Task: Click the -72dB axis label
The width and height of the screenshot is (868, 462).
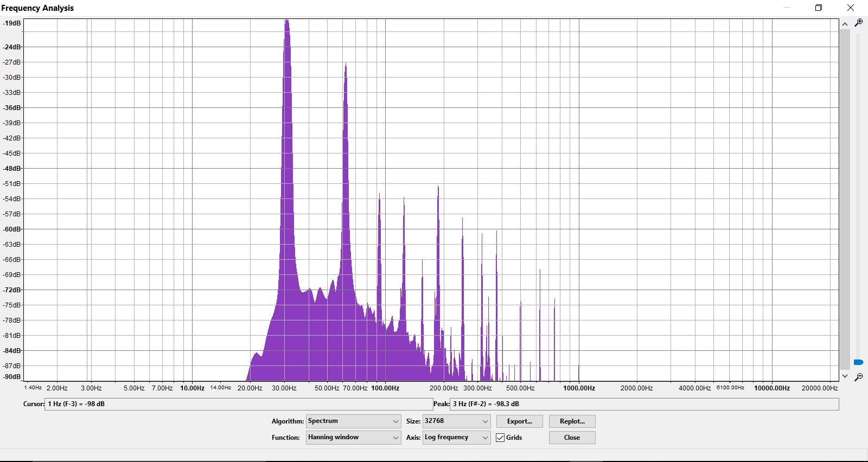Action: pos(12,290)
